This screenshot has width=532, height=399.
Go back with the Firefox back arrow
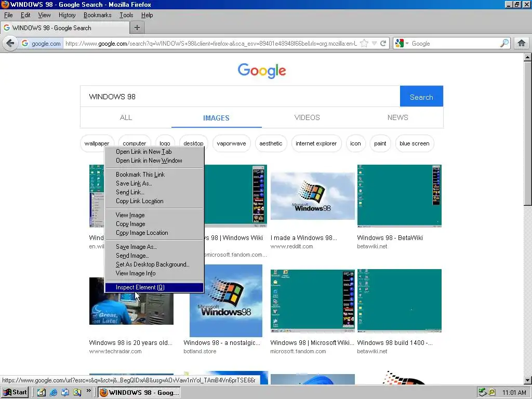click(x=10, y=44)
